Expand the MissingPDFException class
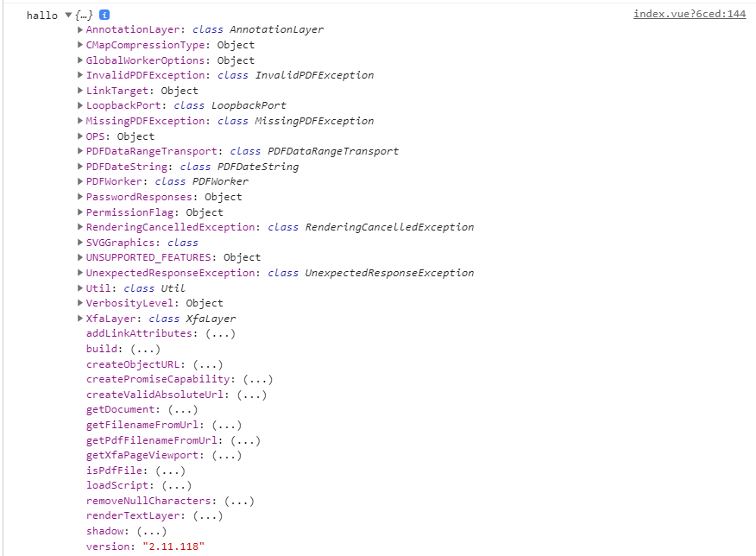This screenshot has width=756, height=556. point(79,121)
